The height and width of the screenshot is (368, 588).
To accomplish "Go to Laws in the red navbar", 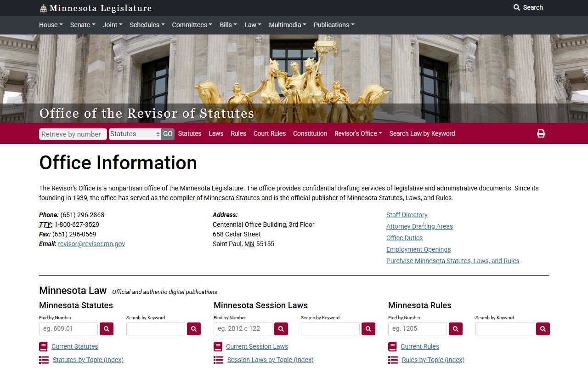I will (x=216, y=133).
